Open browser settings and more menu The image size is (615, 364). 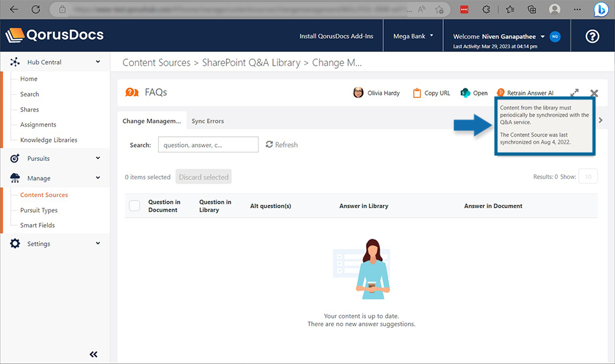coord(577,9)
